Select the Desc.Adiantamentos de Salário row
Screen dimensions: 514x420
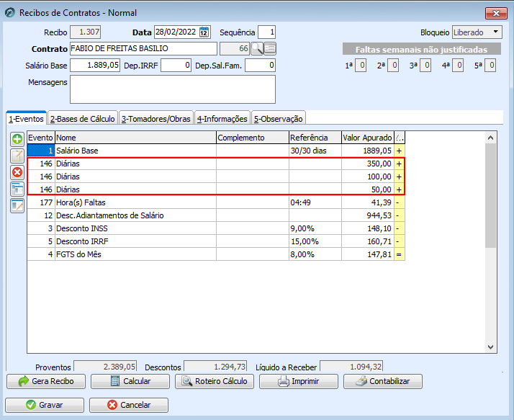point(216,215)
